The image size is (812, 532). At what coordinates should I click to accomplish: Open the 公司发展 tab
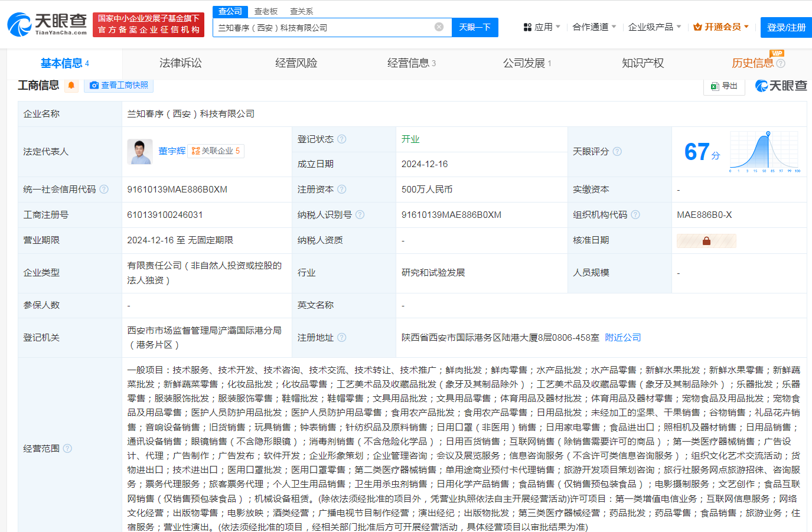click(527, 63)
